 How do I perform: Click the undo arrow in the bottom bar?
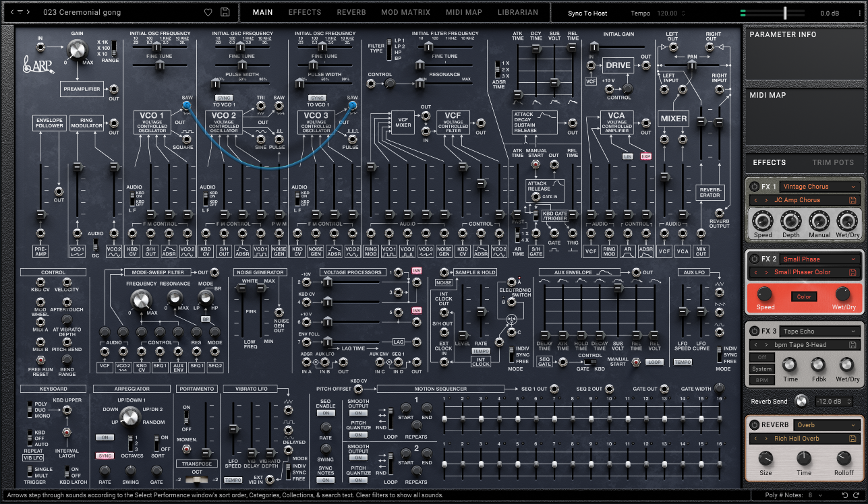[844, 495]
